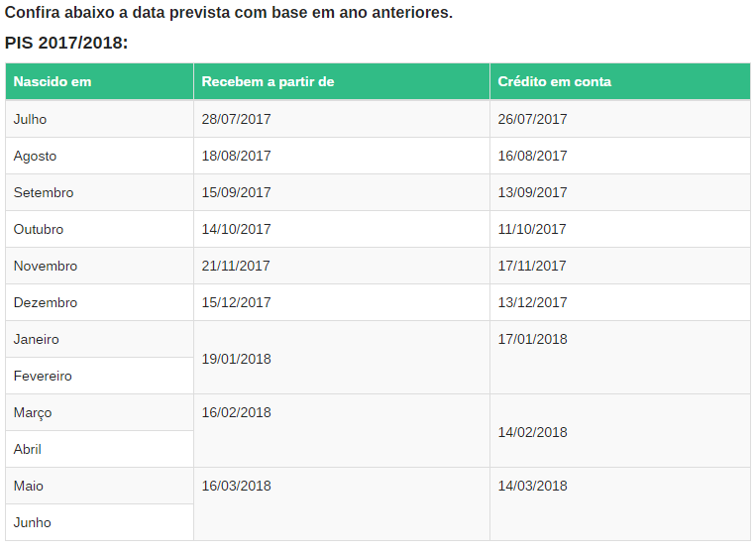The width and height of the screenshot is (756, 550).
Task: Click the 'Crédito em conta' column header
Action: pos(555,81)
